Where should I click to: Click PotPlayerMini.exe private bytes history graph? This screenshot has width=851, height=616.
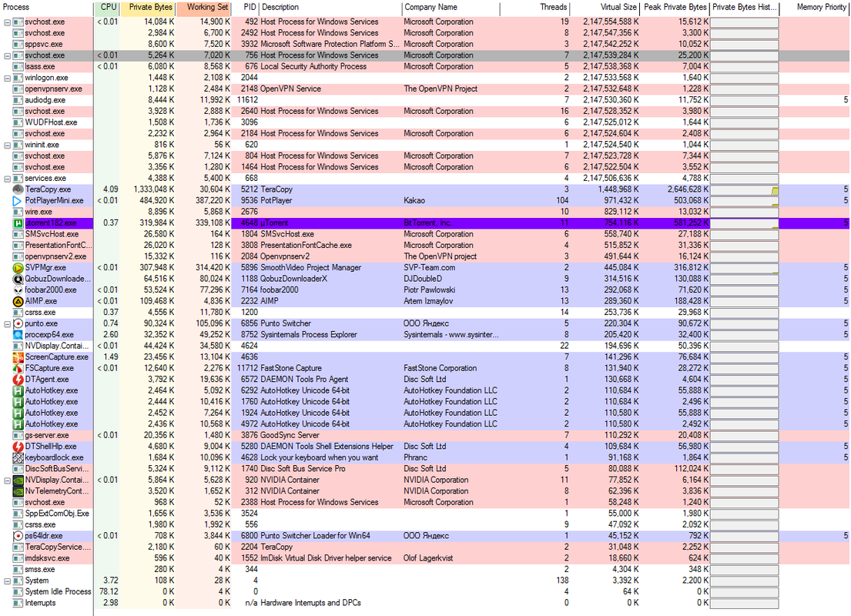pyautogui.click(x=745, y=201)
